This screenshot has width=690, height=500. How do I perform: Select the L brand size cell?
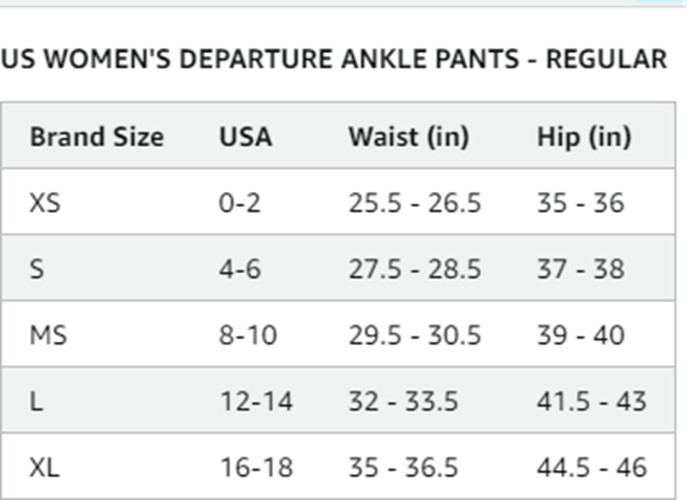tap(36, 401)
